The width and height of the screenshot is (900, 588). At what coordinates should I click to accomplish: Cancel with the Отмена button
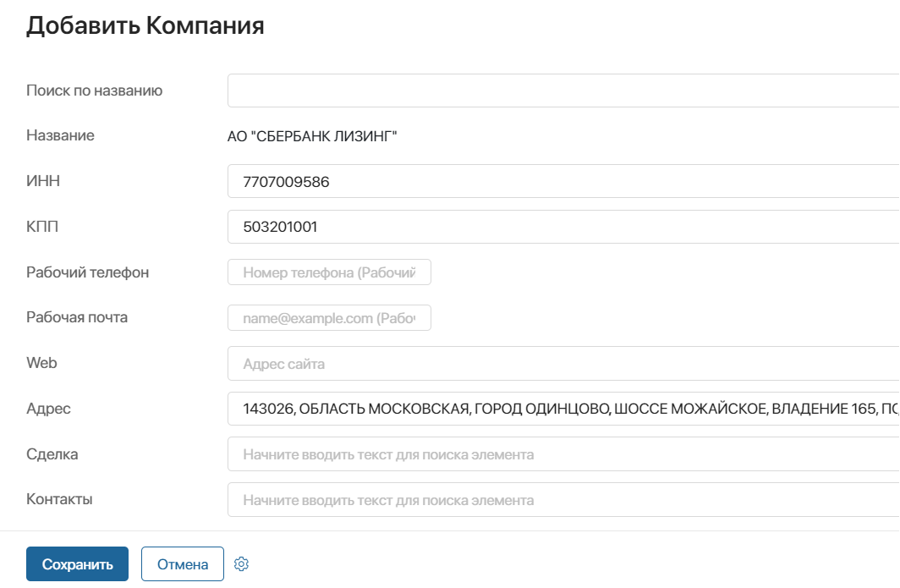coord(183,563)
